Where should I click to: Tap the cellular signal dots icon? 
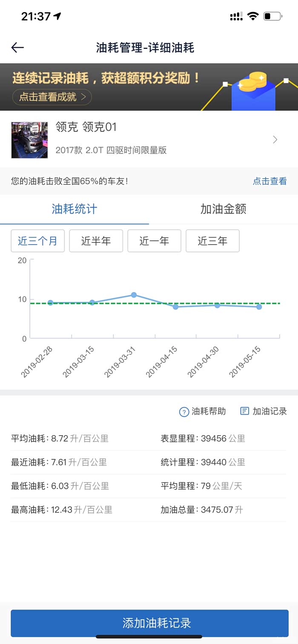(x=236, y=17)
